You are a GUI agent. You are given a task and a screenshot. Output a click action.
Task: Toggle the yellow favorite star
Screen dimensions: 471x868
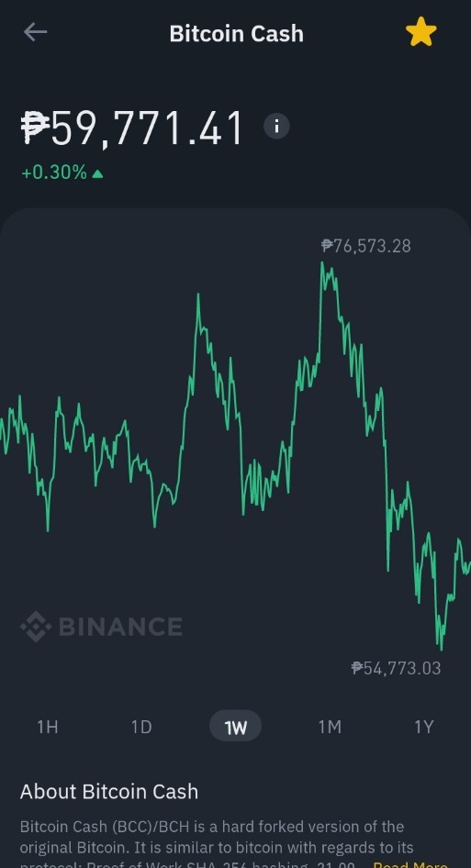421,31
